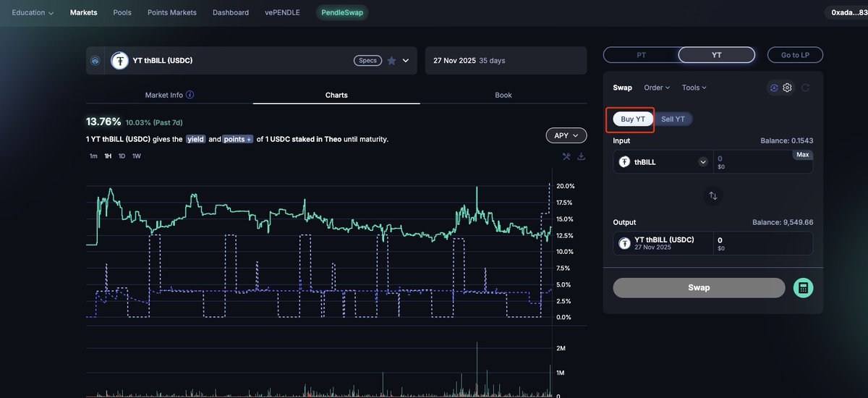Open the Order dropdown
Viewport: 868px width, 398px height.
click(657, 88)
